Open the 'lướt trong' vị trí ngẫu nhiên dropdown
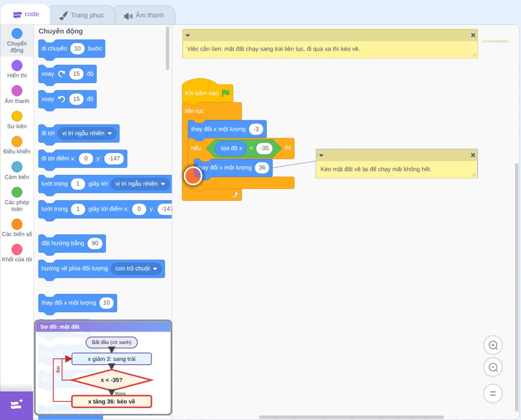The image size is (521, 420). coord(140,184)
